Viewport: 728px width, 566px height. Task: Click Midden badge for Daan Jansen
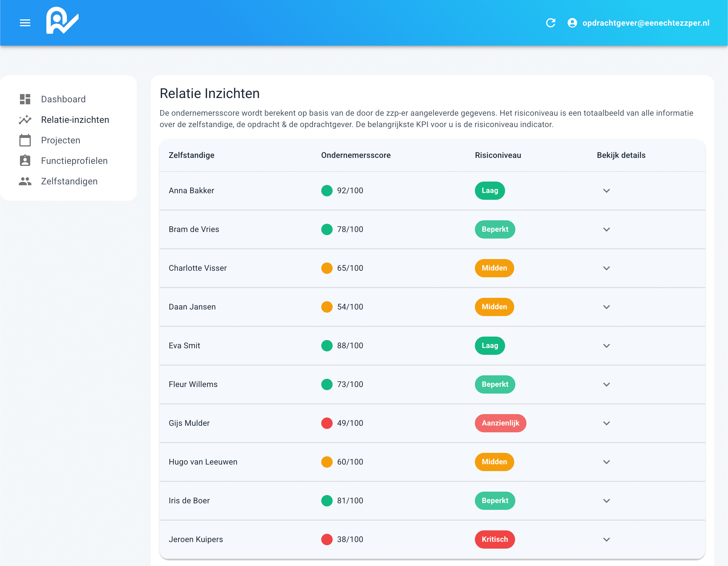coord(494,307)
